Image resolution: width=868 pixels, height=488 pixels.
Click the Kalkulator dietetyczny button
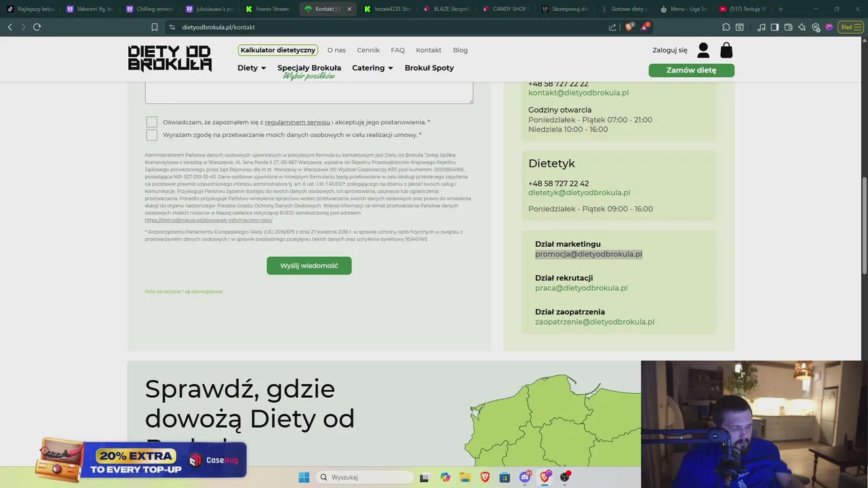pyautogui.click(x=278, y=50)
